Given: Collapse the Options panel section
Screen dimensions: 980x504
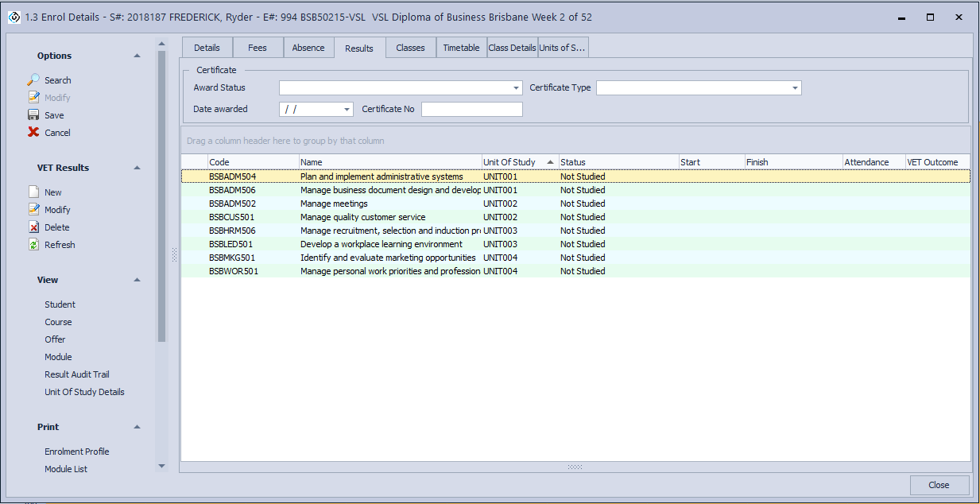Looking at the screenshot, I should point(137,56).
